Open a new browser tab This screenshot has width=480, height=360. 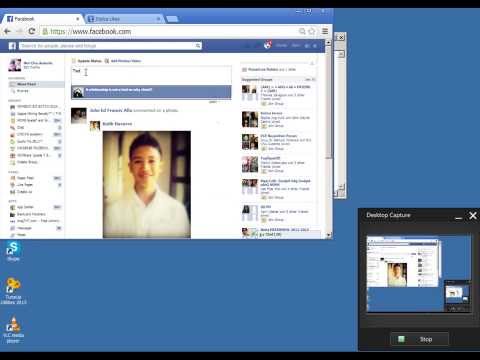172,19
